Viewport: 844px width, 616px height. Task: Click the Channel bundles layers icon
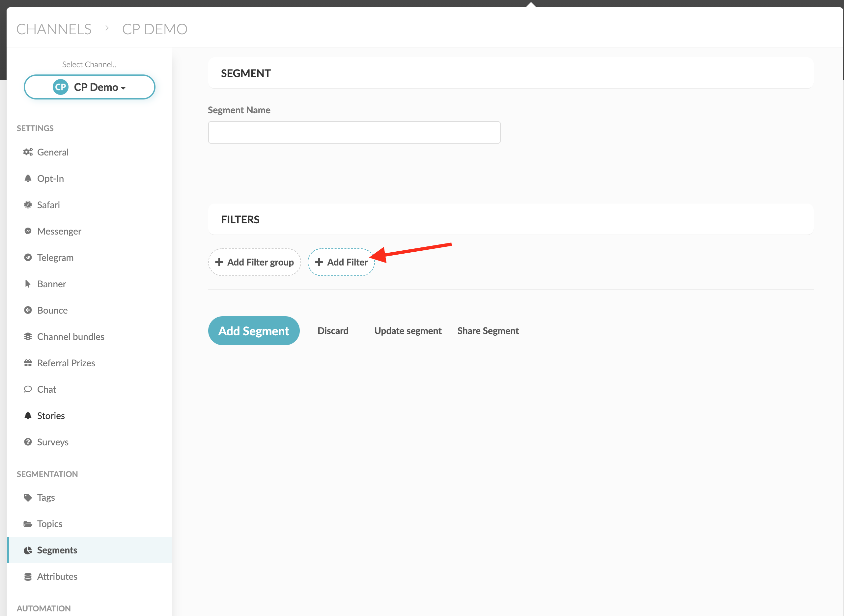click(28, 336)
